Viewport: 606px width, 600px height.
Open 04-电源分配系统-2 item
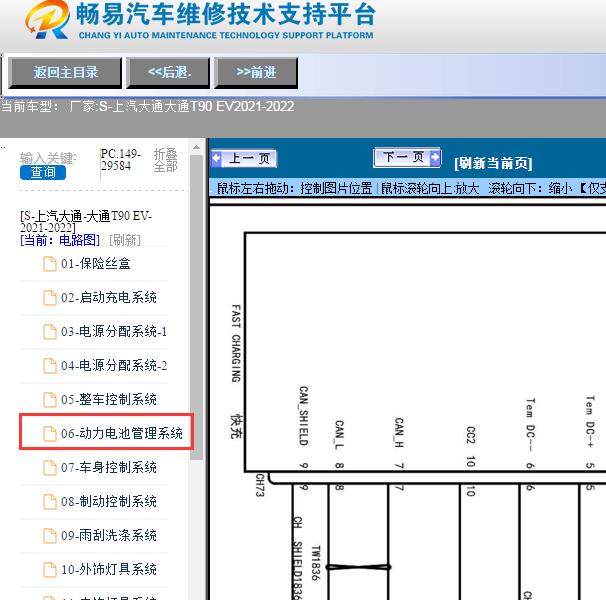click(114, 365)
